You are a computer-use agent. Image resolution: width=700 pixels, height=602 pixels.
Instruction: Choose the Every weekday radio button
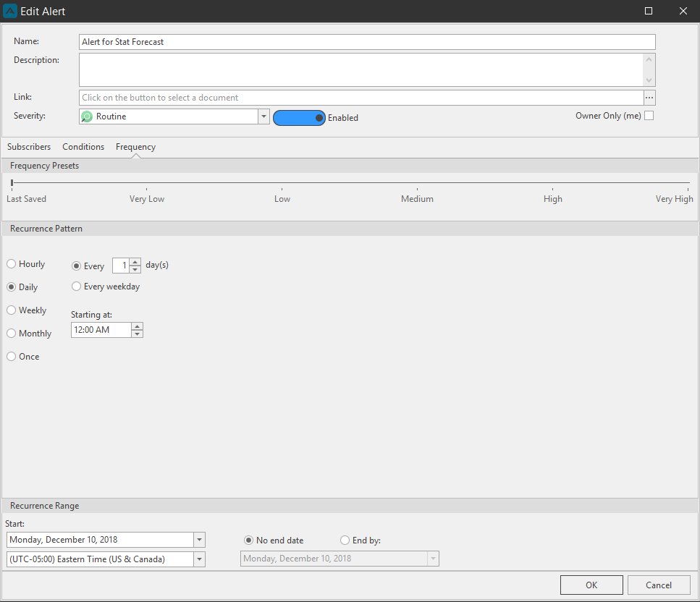tap(76, 286)
